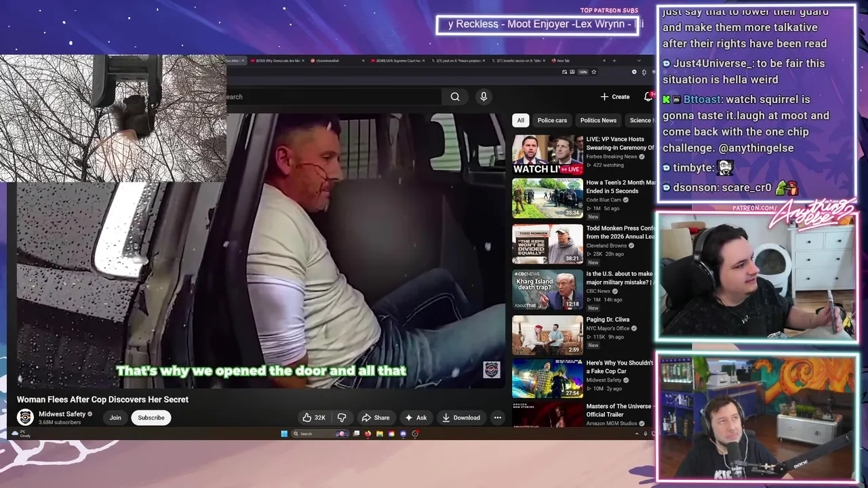Click the Share button
This screenshot has height=488, width=868.
coord(375,418)
